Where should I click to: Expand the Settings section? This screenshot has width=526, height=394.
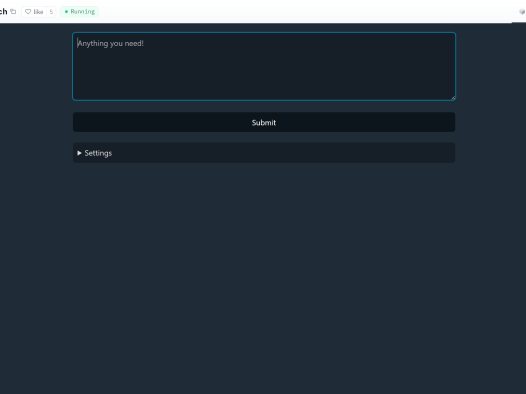tap(264, 153)
